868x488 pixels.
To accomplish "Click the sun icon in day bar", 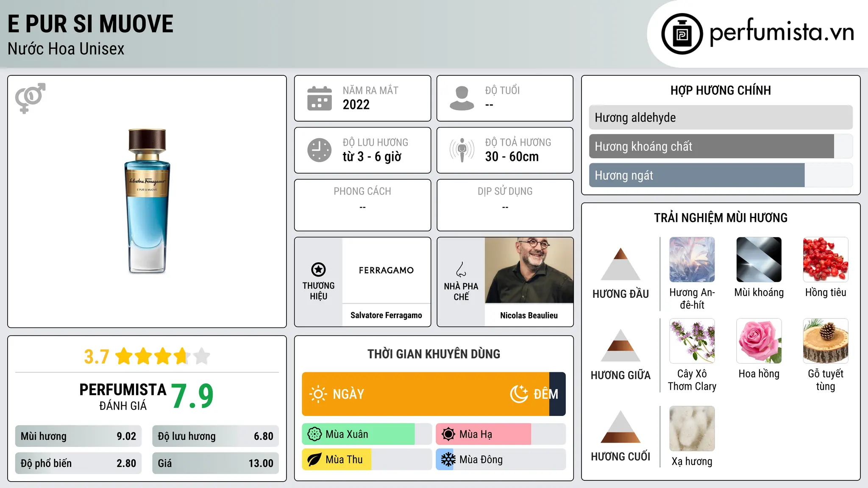I will pos(318,394).
